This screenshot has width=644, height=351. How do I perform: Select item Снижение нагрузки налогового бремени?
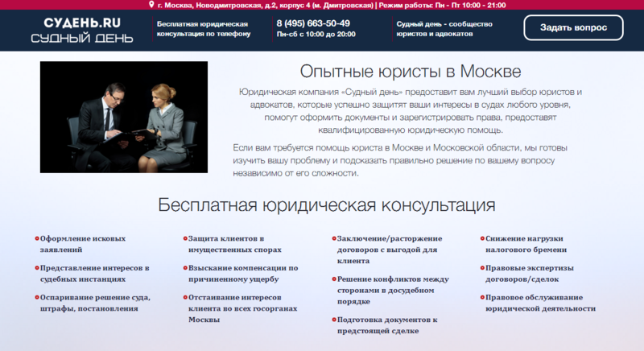(x=526, y=244)
